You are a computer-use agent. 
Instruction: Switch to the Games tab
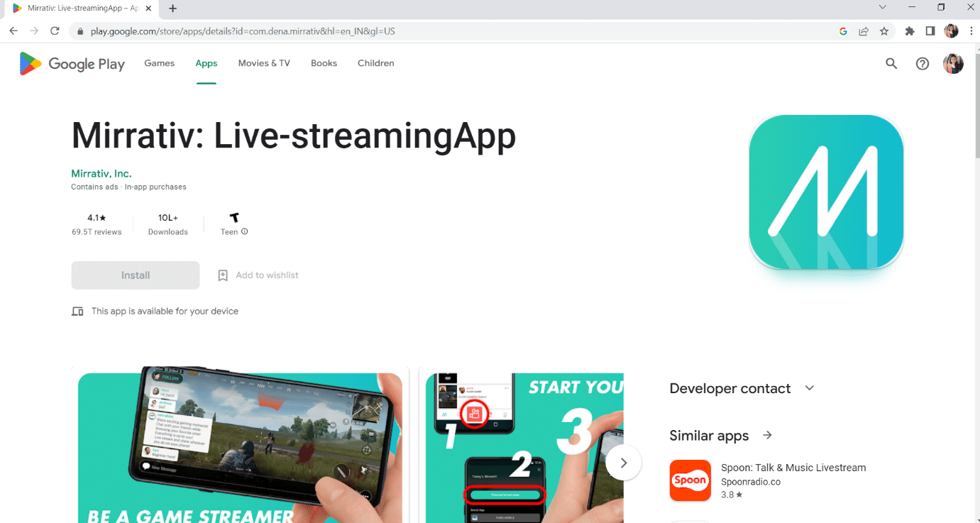point(160,63)
